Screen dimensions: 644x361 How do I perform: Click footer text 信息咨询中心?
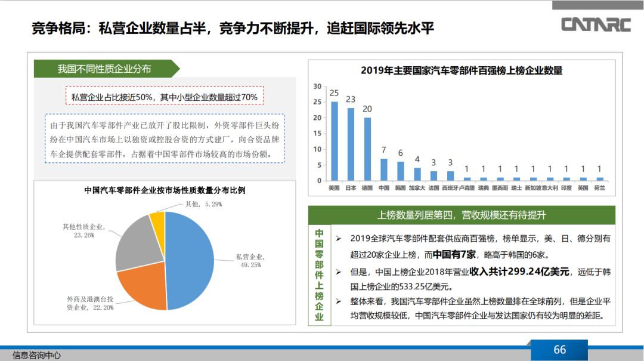tap(36, 355)
